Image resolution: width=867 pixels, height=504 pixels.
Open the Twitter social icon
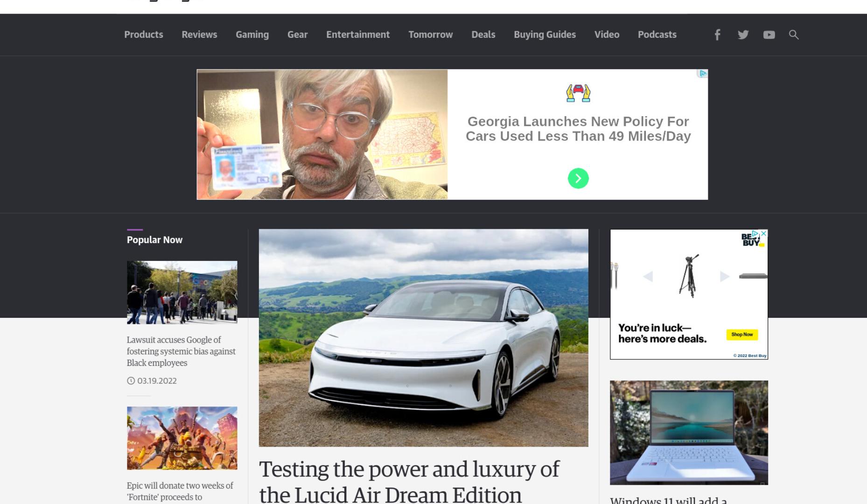[x=743, y=35]
